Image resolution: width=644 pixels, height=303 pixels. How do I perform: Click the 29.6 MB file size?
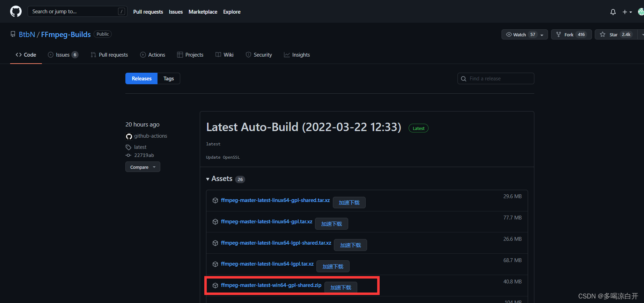coord(512,196)
